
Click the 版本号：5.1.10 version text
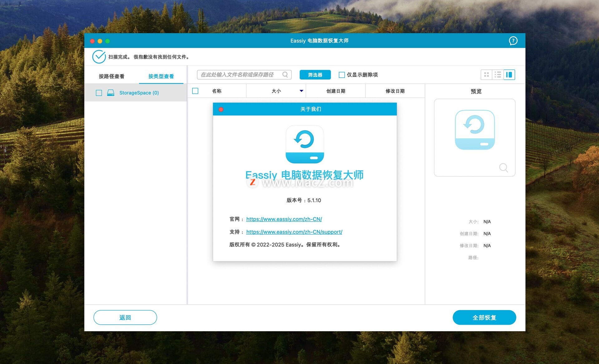click(x=304, y=200)
